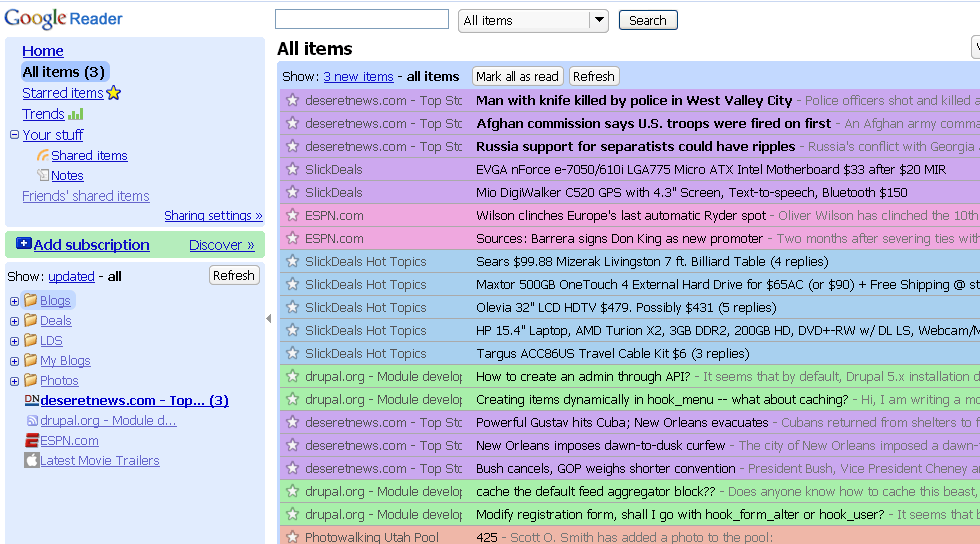Image resolution: width=980 pixels, height=544 pixels.
Task: Open Starred items
Action: pyautogui.click(x=62, y=93)
